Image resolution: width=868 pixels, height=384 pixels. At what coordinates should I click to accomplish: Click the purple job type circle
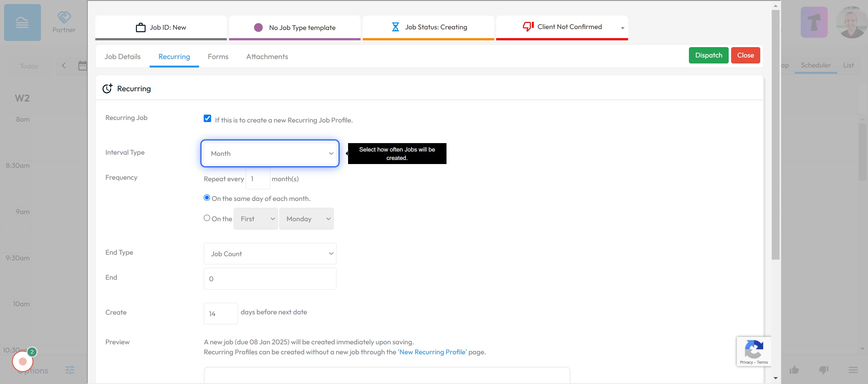click(258, 27)
